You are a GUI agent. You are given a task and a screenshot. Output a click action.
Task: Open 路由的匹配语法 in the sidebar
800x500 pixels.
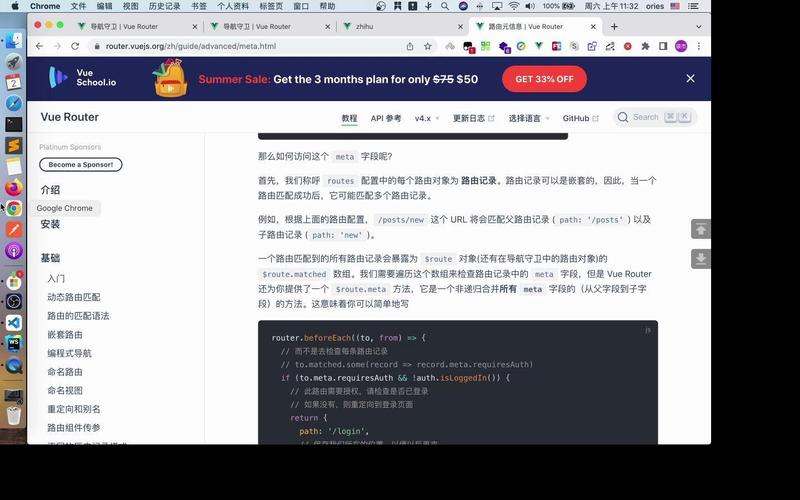78,316
